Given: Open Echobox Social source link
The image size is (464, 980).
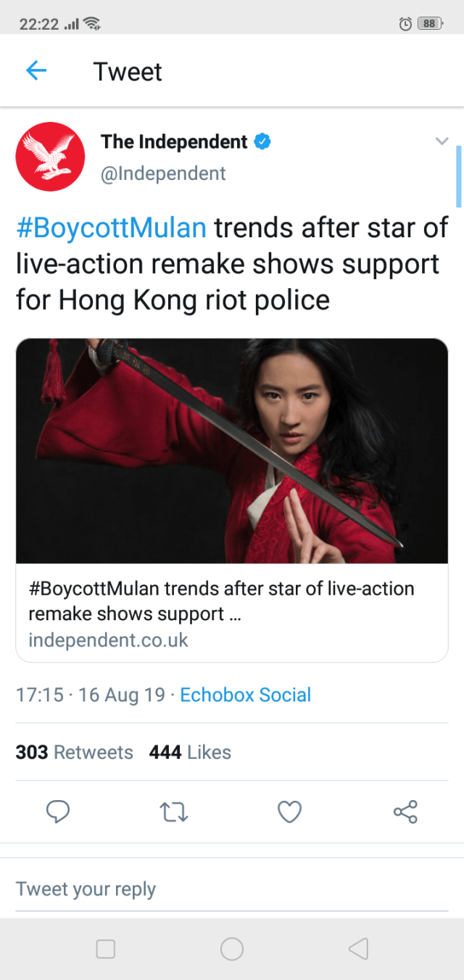Looking at the screenshot, I should 245,695.
